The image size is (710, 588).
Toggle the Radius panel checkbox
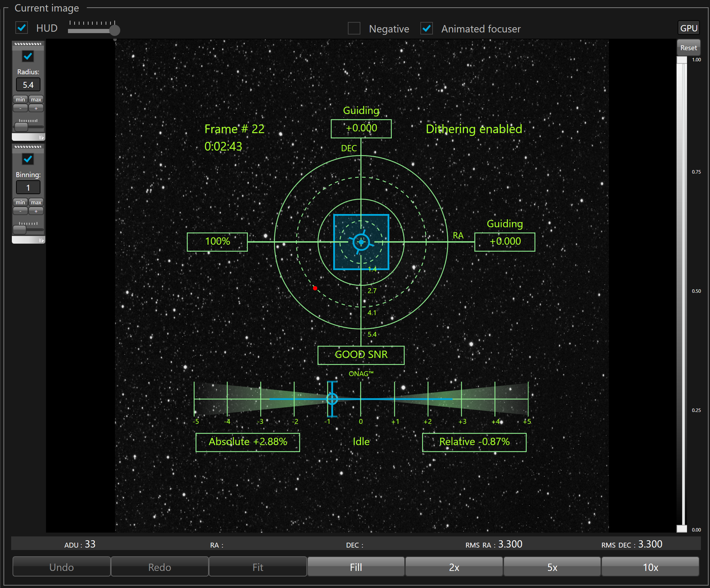(28, 56)
